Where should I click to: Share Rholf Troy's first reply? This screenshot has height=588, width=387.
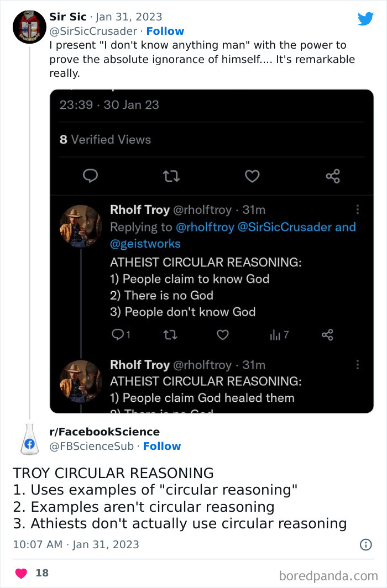click(327, 334)
